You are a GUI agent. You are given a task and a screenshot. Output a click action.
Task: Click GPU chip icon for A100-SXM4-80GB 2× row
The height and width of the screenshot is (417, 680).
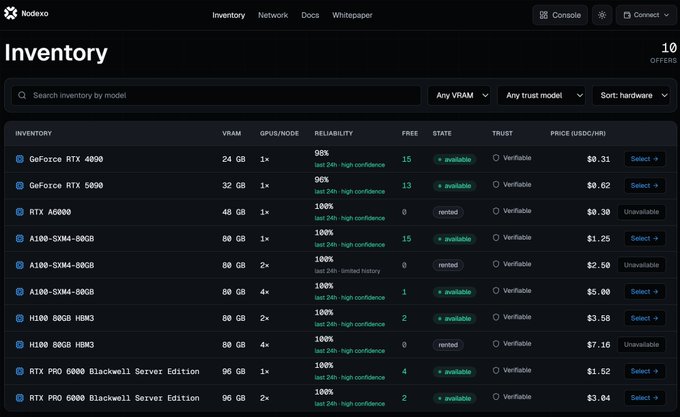click(x=20, y=265)
